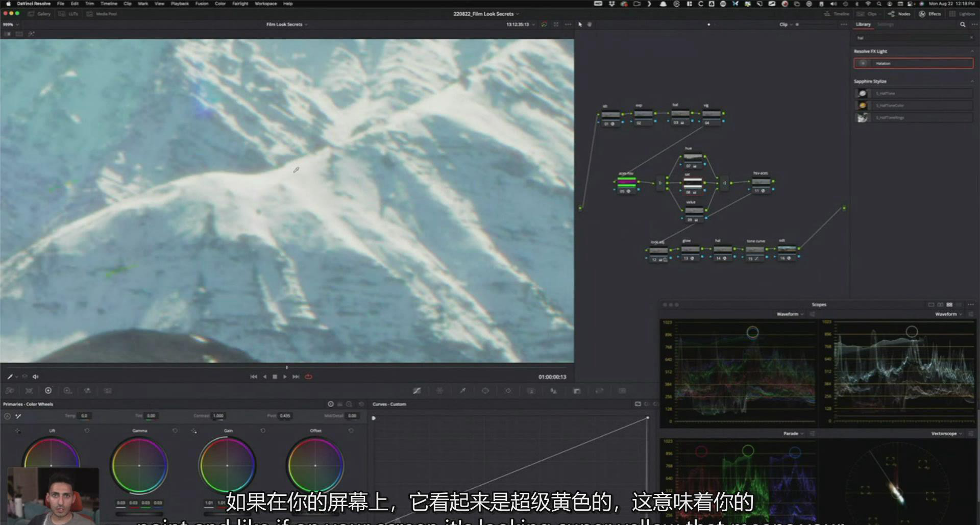Switch to the Library tab
Viewport: 980px width, 525px height.
(863, 24)
